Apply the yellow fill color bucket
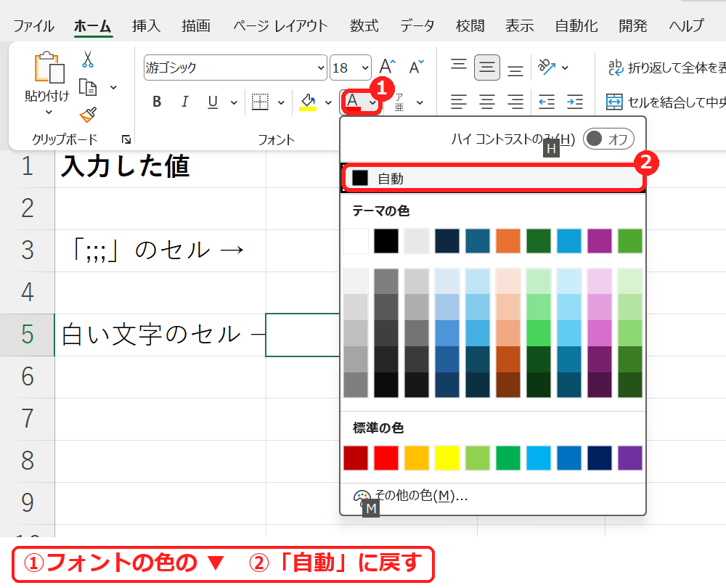 308,102
